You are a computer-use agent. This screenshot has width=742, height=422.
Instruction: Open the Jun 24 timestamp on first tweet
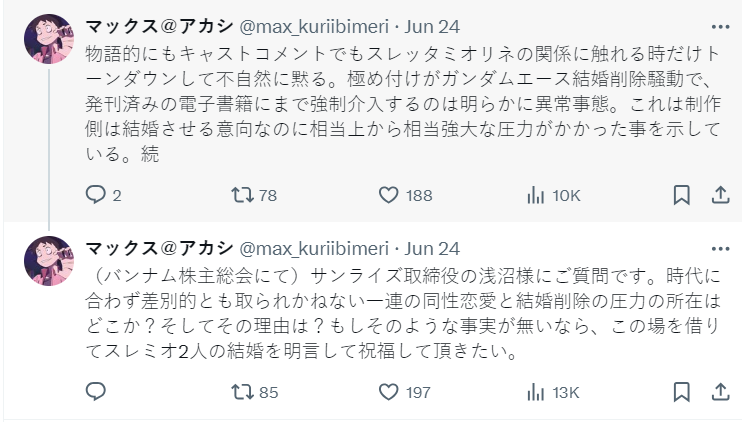coord(433,26)
